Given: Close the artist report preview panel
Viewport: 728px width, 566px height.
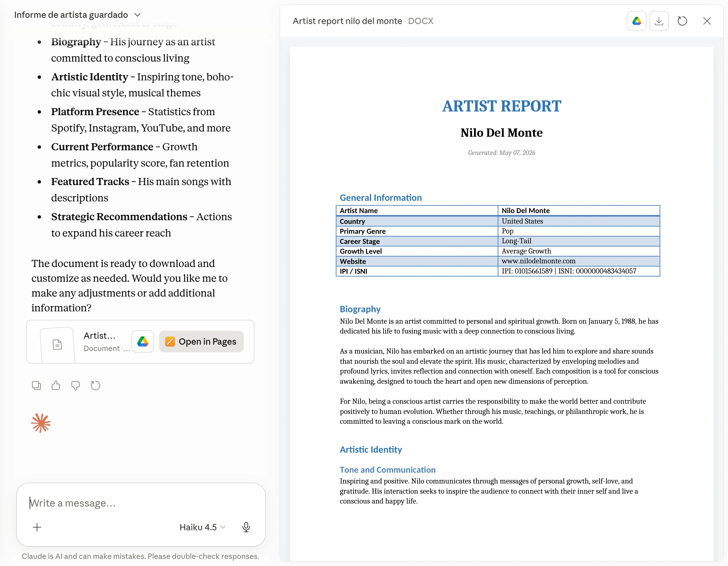Looking at the screenshot, I should coord(707,21).
